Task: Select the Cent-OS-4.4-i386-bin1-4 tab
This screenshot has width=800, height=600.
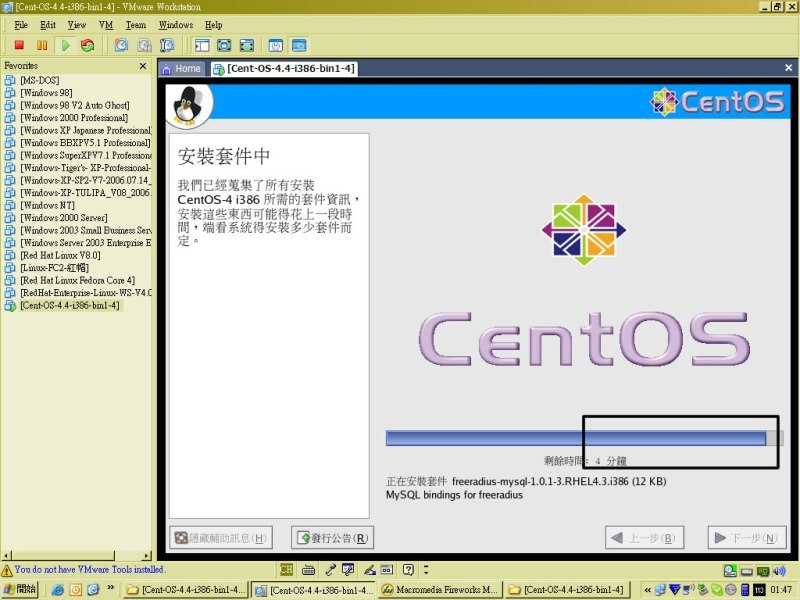Action: coord(284,69)
